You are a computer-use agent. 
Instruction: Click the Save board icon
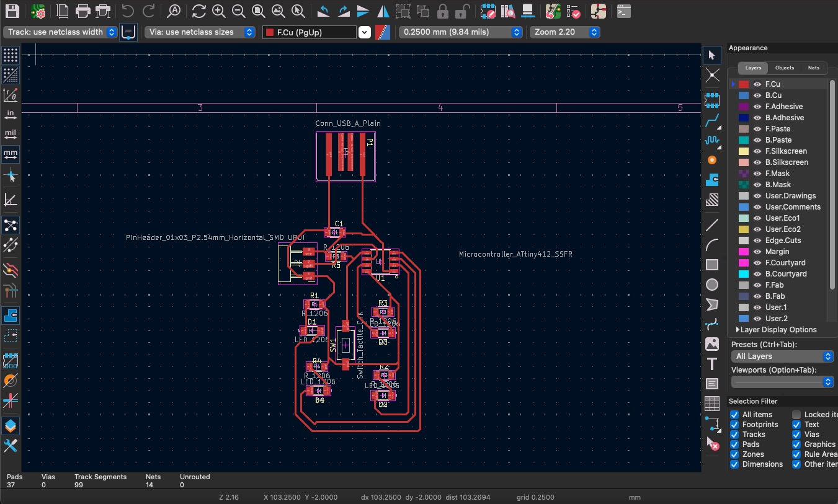tap(12, 11)
